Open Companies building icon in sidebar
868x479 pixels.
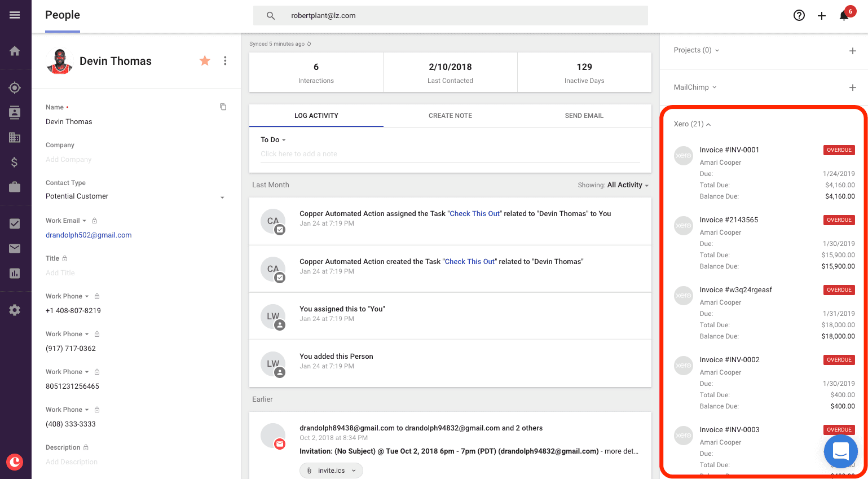tap(15, 137)
